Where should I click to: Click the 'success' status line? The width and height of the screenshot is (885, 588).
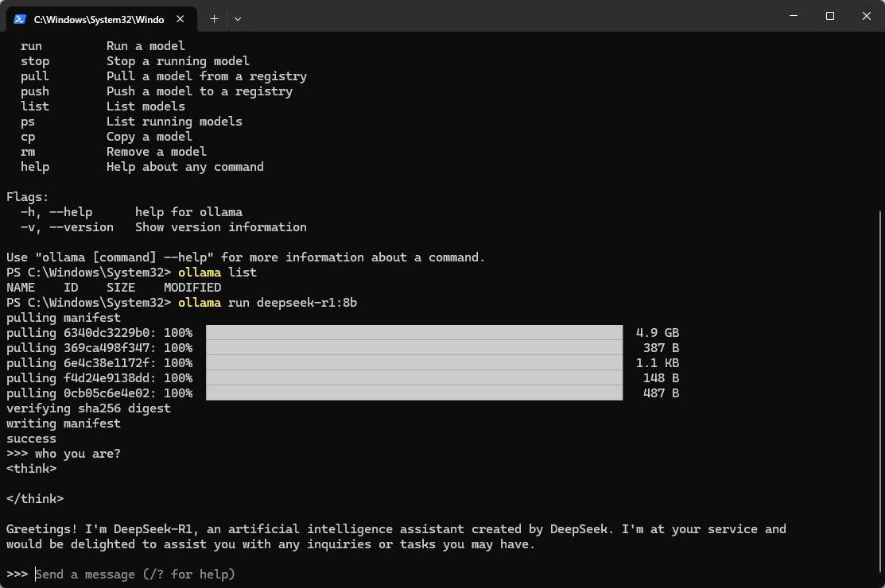point(31,439)
